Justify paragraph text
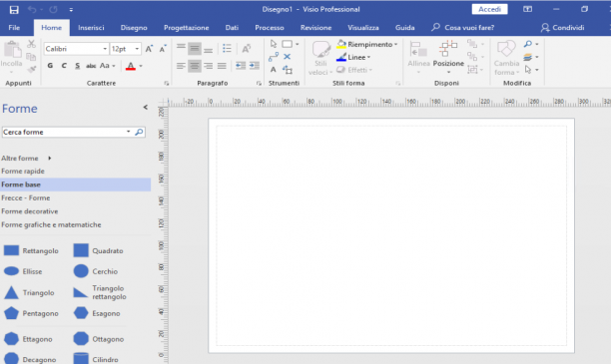The image size is (611, 364). tap(222, 66)
